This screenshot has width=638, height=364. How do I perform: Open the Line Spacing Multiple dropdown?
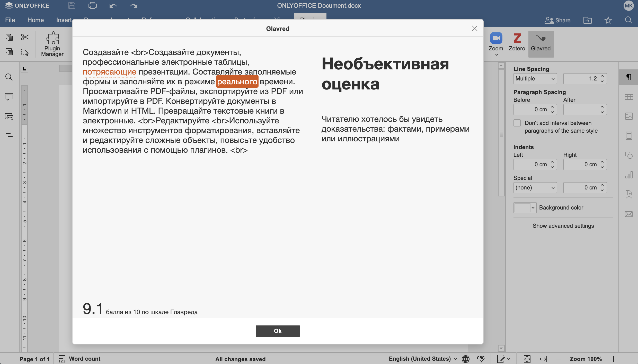pyautogui.click(x=535, y=79)
